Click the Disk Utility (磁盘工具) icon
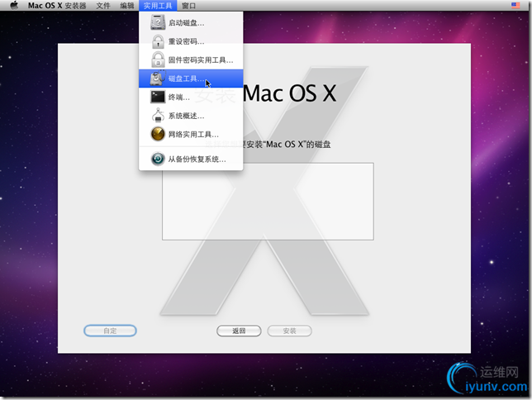This screenshot has width=532, height=400. [158, 78]
